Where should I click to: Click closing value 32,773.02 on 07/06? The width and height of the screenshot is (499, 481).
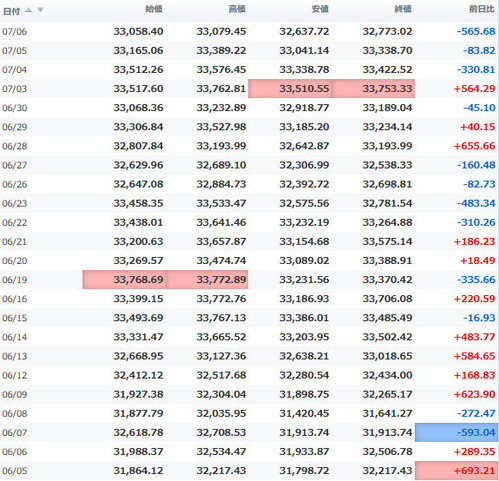(x=387, y=31)
